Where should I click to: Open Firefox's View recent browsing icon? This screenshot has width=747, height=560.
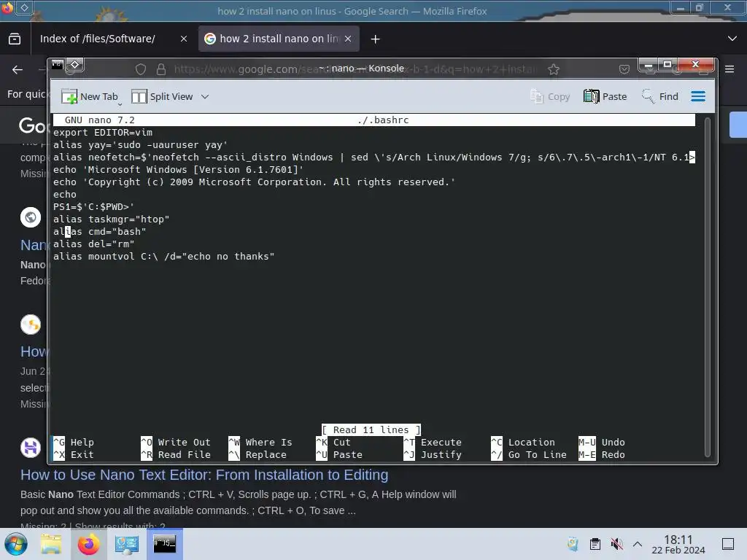pyautogui.click(x=15, y=39)
